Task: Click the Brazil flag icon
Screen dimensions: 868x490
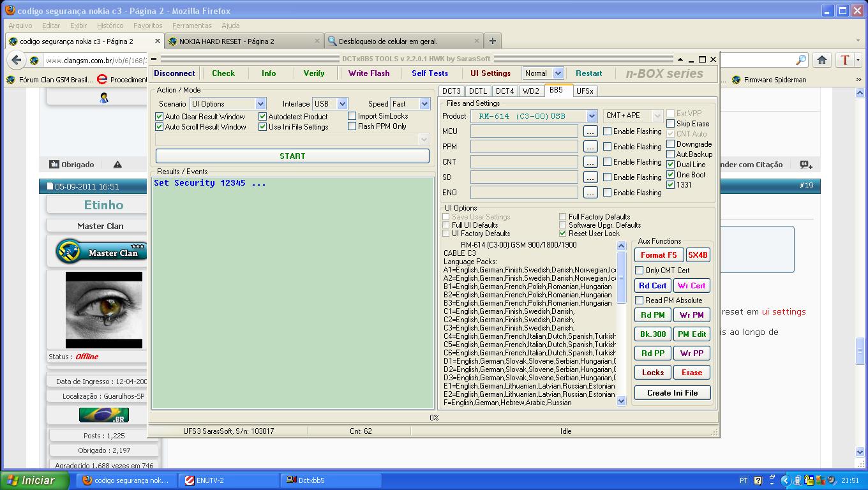Action: [104, 415]
